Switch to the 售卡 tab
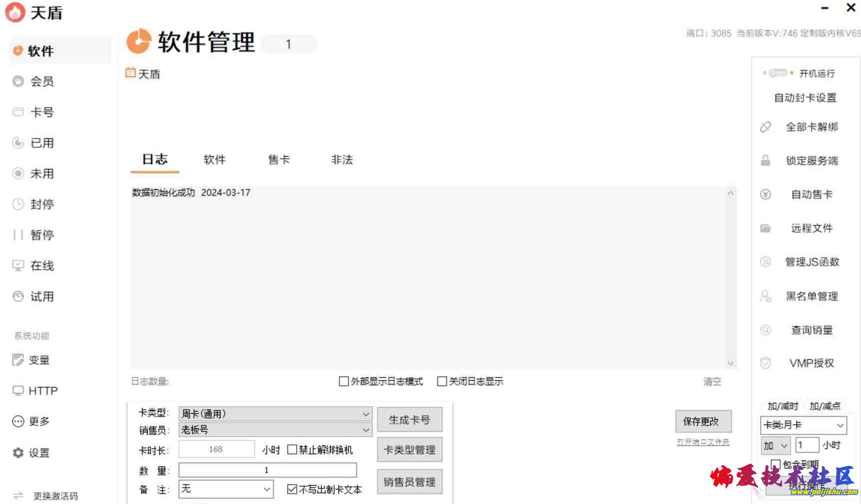861x504 pixels. tap(278, 160)
